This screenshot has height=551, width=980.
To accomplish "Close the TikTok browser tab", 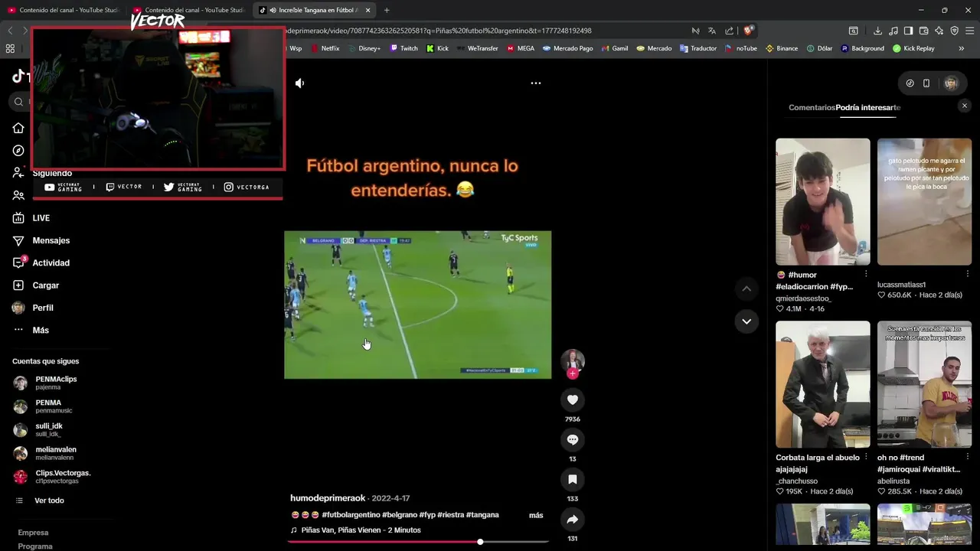I will tap(367, 10).
